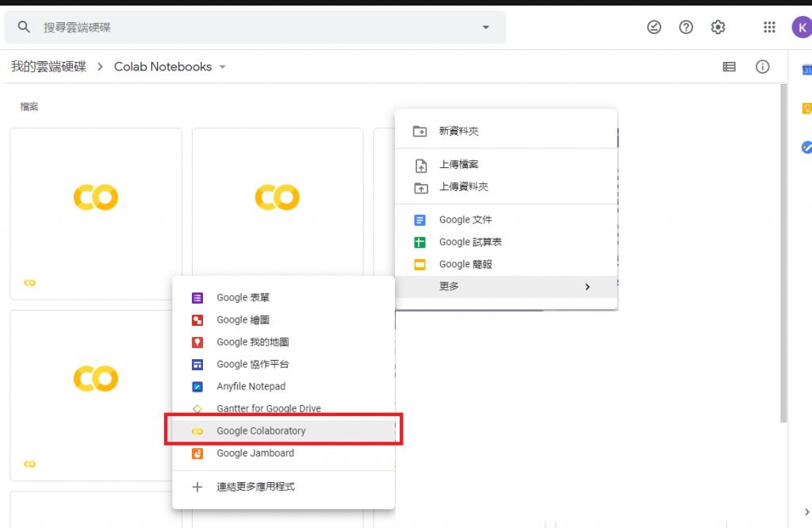Open the offline ready status icon
The width and height of the screenshot is (812, 528).
coord(654,27)
